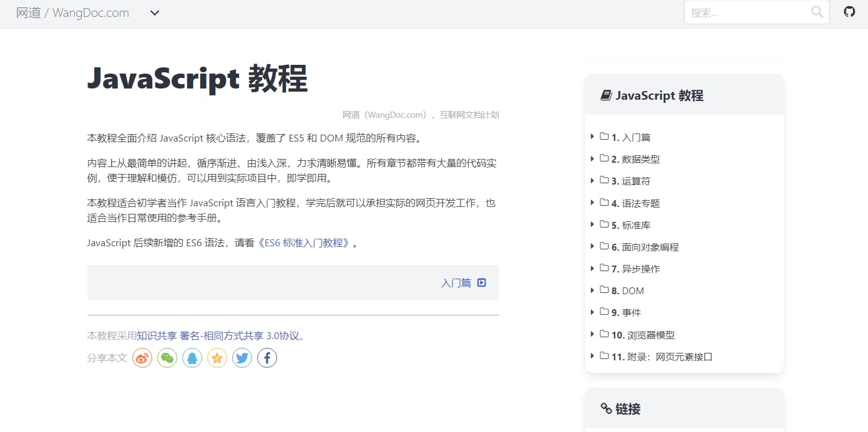
Task: Open chapter 2. 数据类型 in sidebar
Action: tap(635, 159)
